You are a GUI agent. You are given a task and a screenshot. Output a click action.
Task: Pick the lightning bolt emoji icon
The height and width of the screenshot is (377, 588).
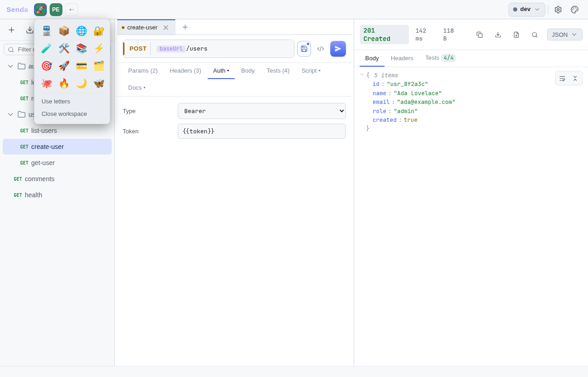[99, 48]
